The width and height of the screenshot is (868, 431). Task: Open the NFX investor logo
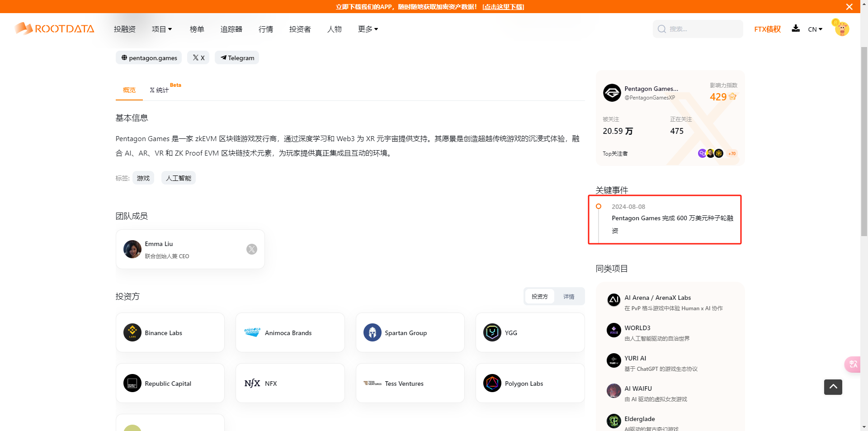252,383
